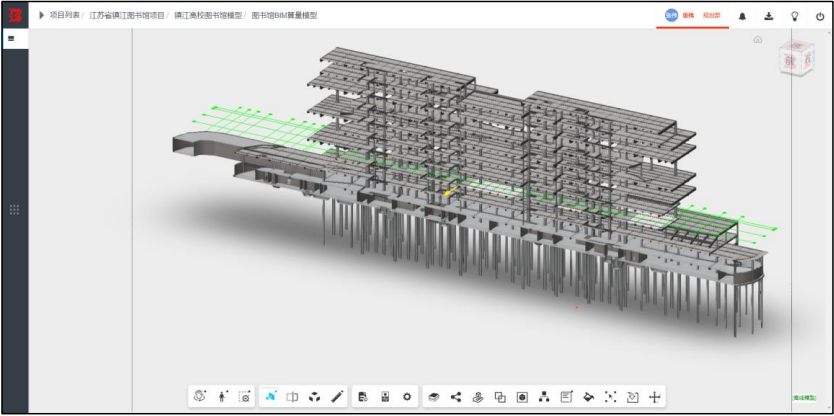Click the boxed component icon
Viewport: 834px width, 416px height.
point(522,396)
